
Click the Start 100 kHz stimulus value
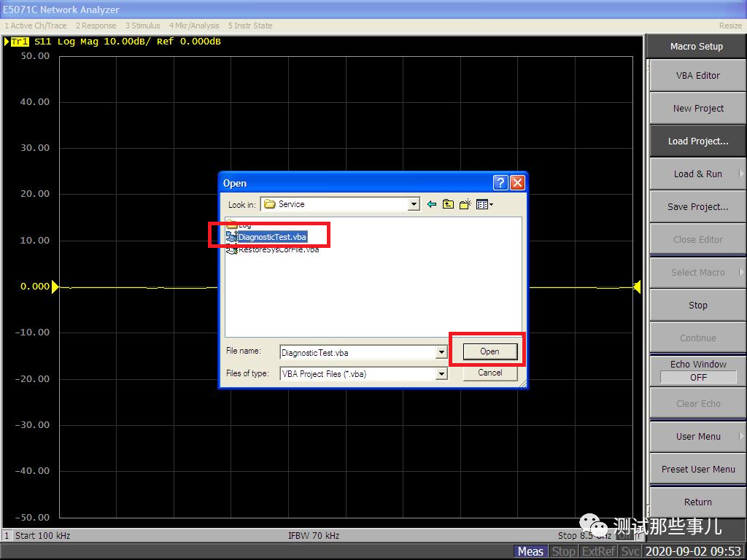[x=43, y=535]
